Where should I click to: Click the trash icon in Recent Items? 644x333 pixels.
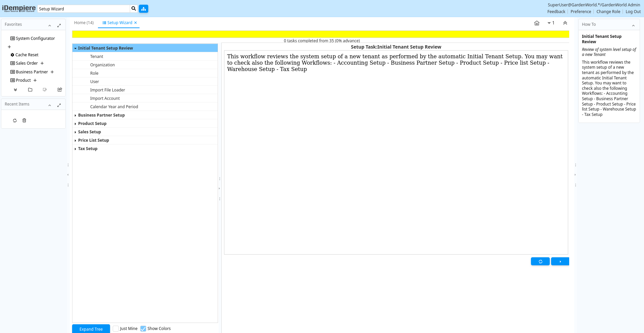24,121
